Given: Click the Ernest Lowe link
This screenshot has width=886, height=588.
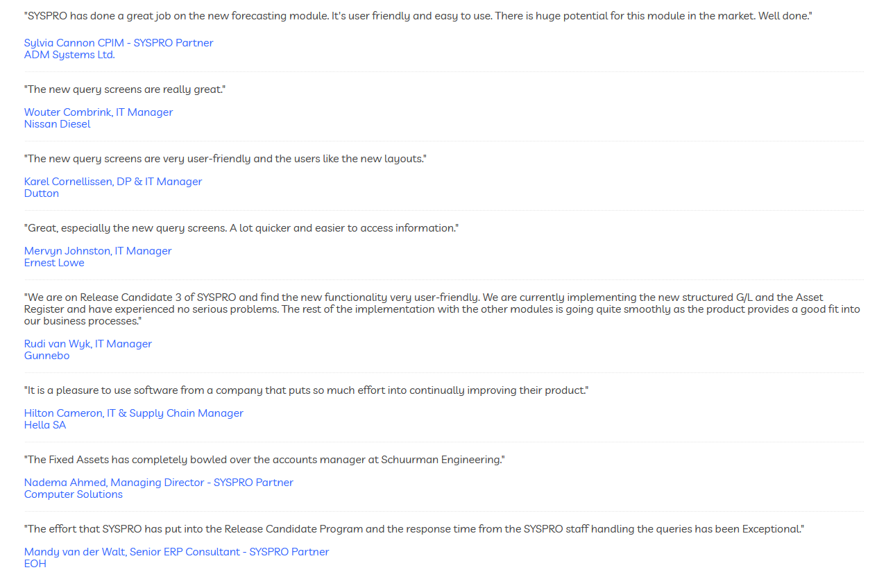Looking at the screenshot, I should coord(54,263).
